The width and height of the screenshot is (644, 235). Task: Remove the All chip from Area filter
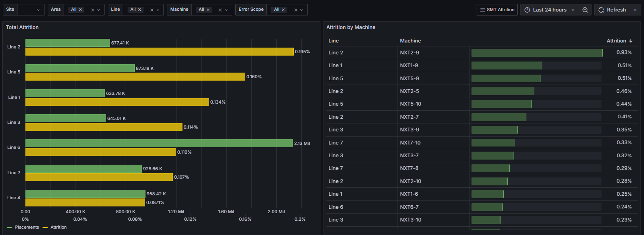click(x=80, y=10)
